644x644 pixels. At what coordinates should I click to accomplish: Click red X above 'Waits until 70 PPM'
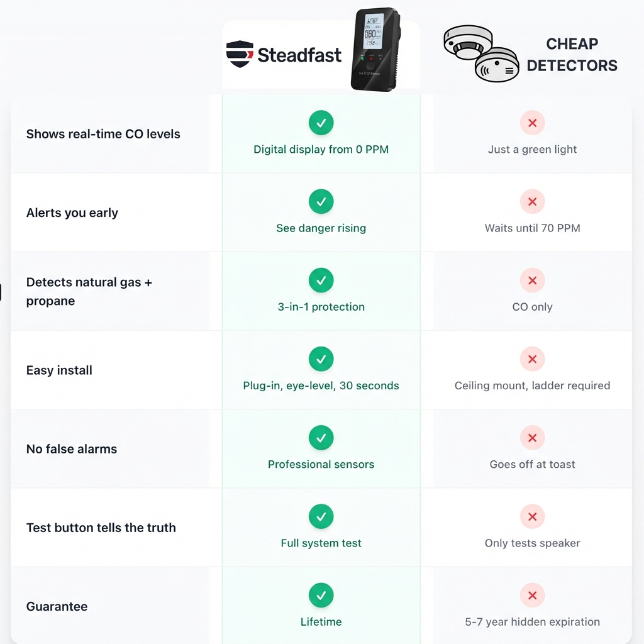(532, 201)
